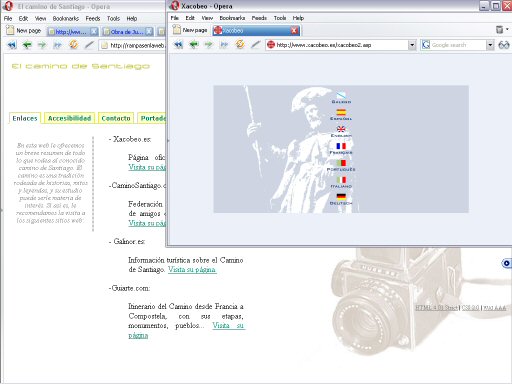512x384 pixels.
Task: Select the German flag labeled Deutsch
Action: click(341, 199)
